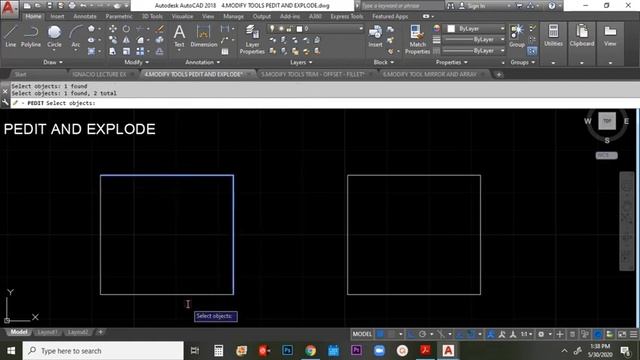Click the Plot printer icon in quick access
640x360 pixels.
72,6
